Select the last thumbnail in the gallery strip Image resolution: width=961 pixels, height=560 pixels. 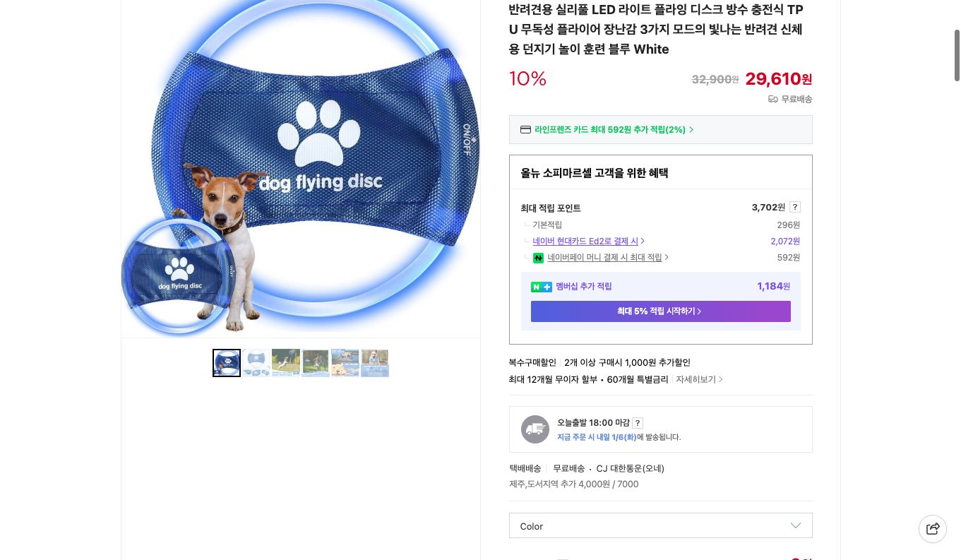[x=375, y=363]
